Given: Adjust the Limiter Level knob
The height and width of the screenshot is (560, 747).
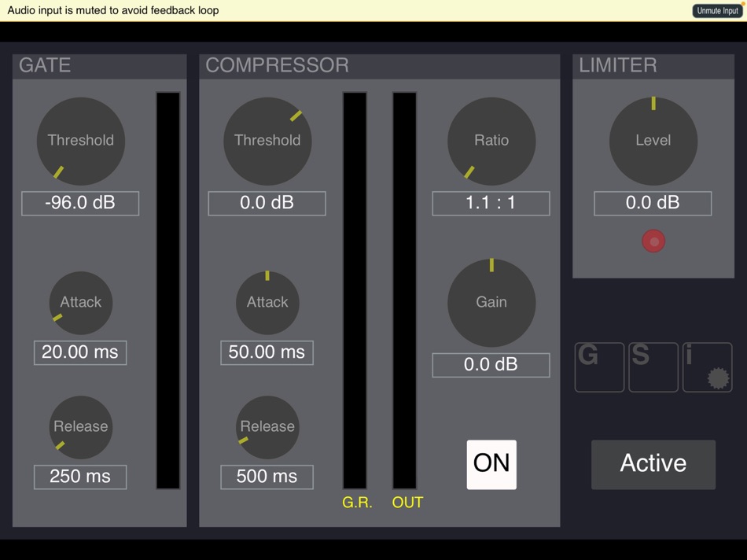Looking at the screenshot, I should (x=653, y=142).
